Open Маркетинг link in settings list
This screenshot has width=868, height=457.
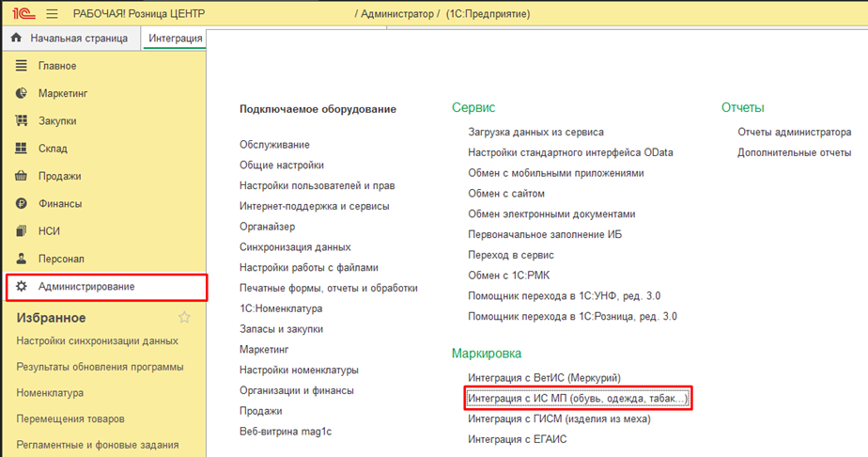tap(264, 350)
